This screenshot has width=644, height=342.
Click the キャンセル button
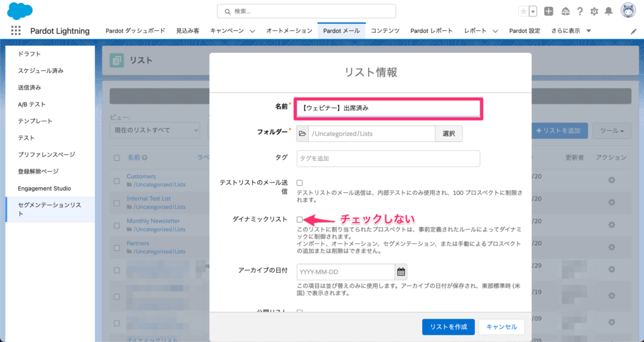[501, 327]
